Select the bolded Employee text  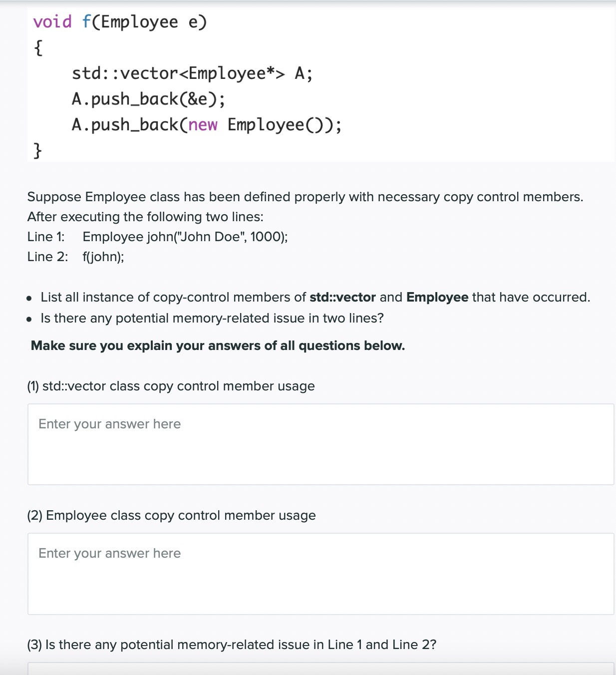pos(437,297)
